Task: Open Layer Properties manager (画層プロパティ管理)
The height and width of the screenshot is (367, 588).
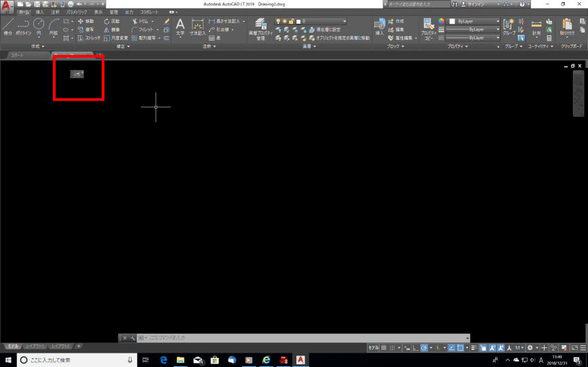Action: click(x=260, y=28)
